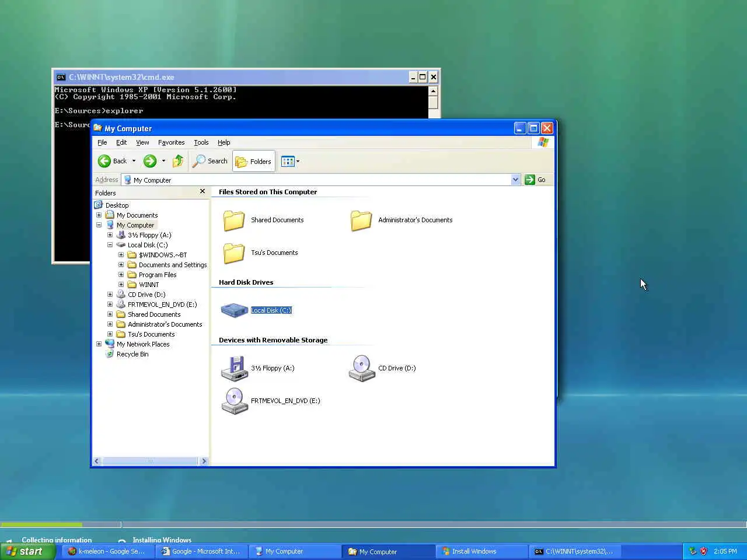
Task: Select the My Computer tree icon
Action: point(110,225)
